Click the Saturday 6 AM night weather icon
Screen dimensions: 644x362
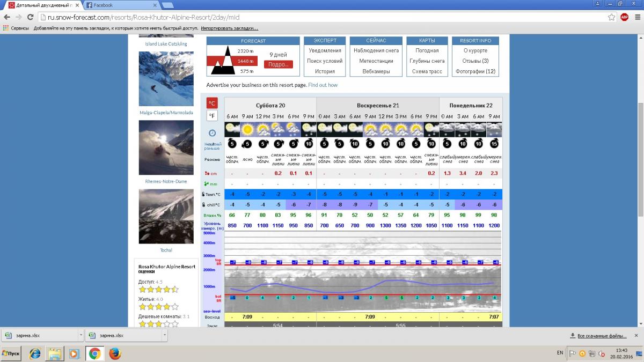coord(232,129)
